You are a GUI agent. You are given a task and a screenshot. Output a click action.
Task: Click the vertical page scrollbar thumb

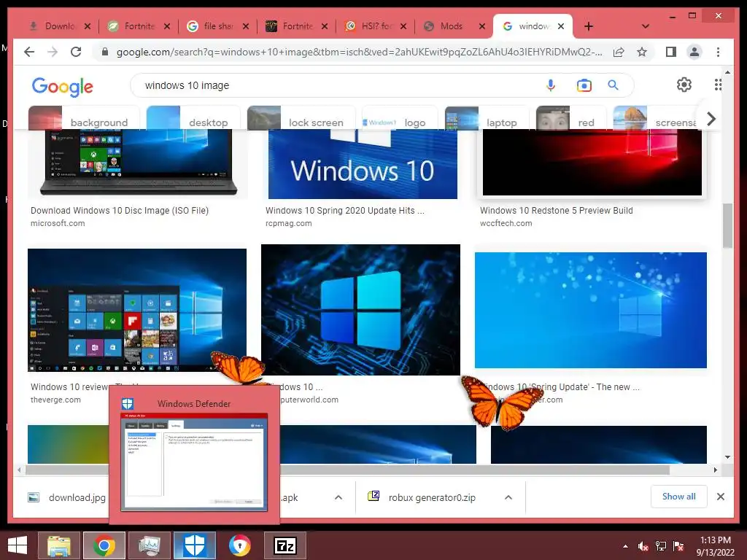727,226
